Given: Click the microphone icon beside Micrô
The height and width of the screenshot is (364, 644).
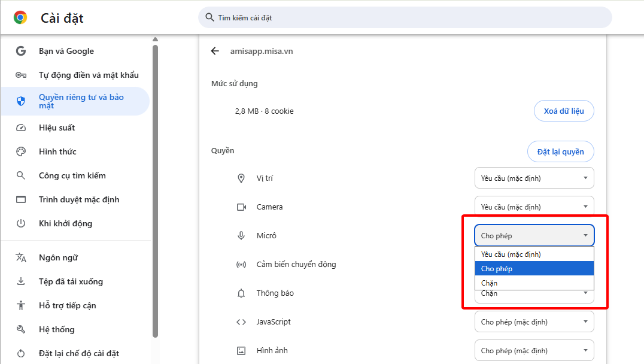Looking at the screenshot, I should pos(241,235).
